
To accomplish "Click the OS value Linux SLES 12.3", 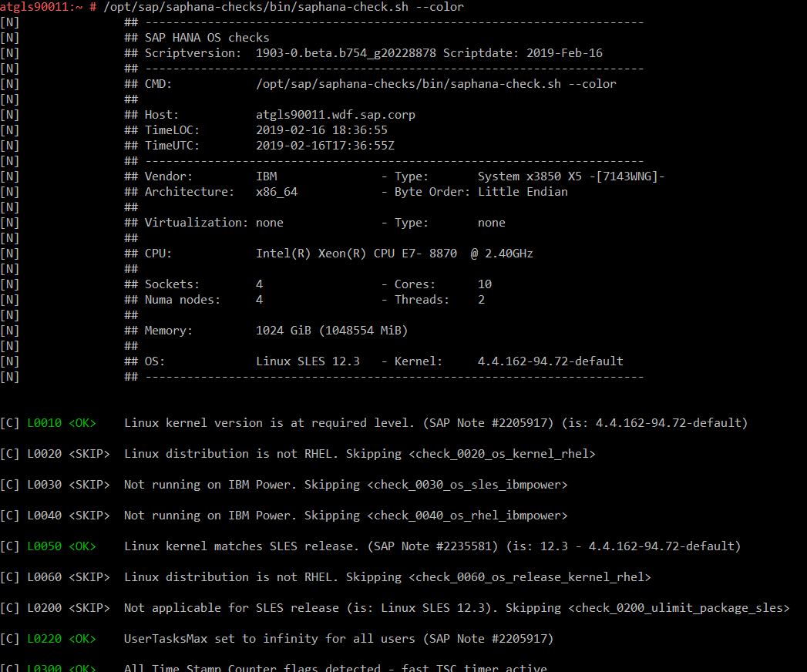I will tap(308, 361).
